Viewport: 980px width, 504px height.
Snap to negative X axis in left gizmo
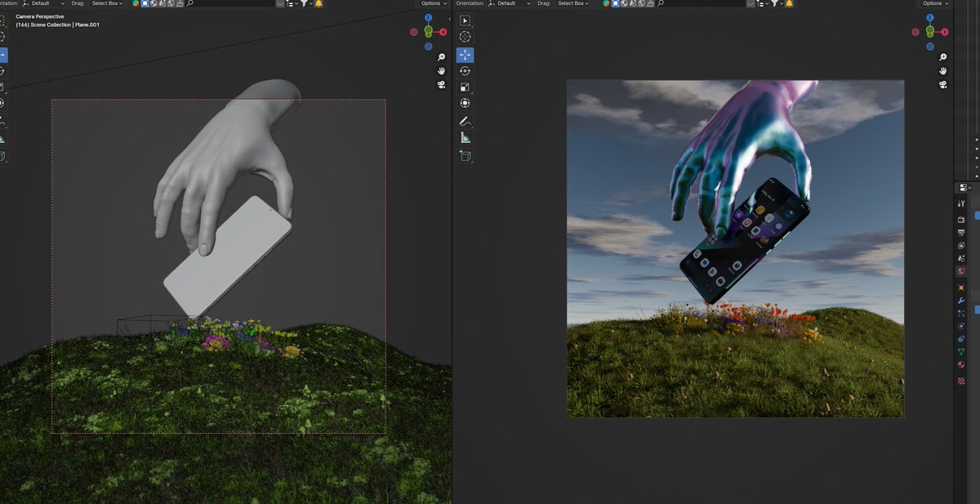click(413, 32)
